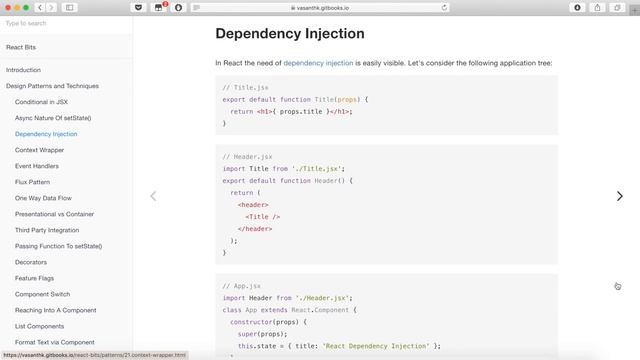Open the downloads icon in toolbar

[x=577, y=7]
